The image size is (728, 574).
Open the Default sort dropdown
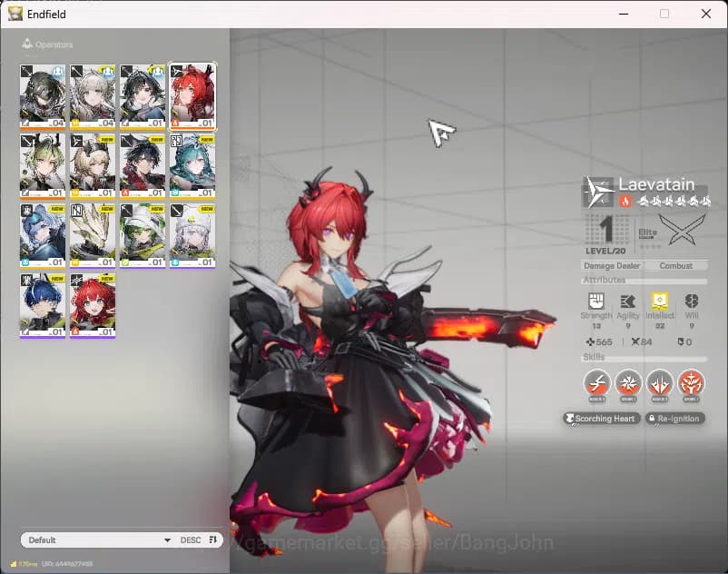point(95,539)
